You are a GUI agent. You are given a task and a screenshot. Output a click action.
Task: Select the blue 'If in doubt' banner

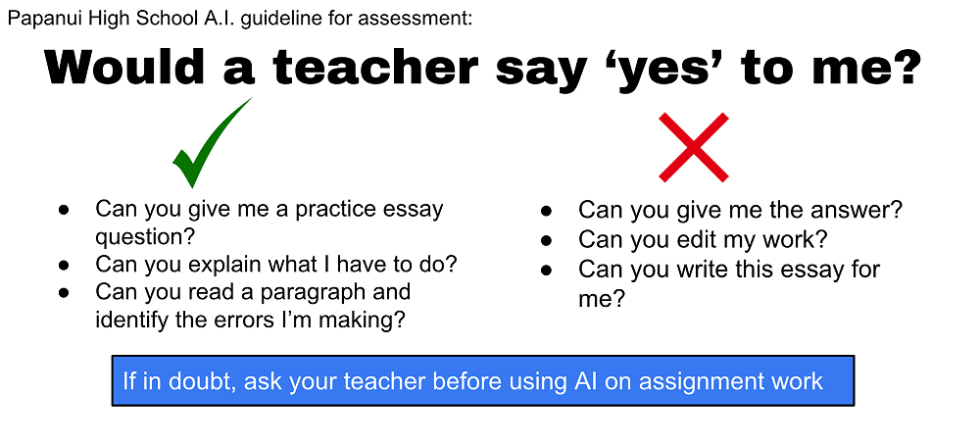pyautogui.click(x=483, y=380)
